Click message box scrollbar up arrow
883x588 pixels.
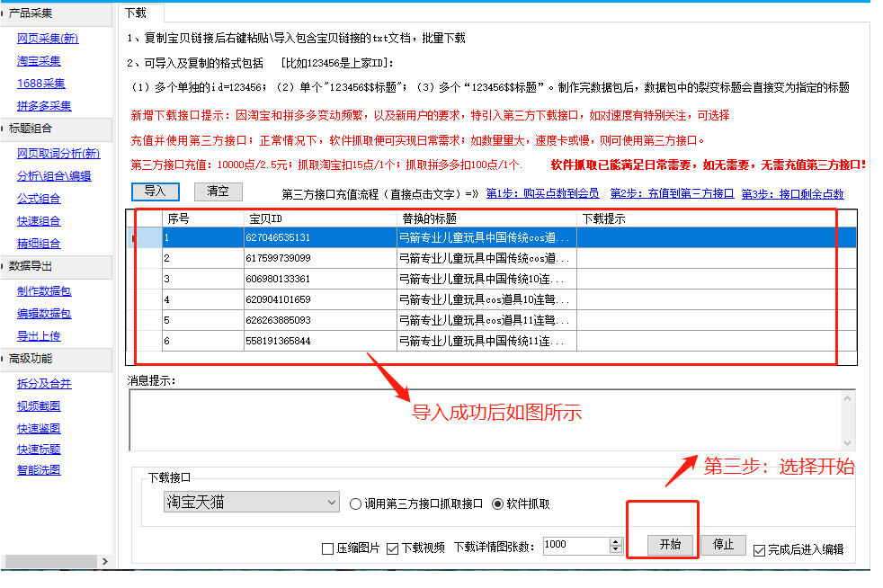[x=848, y=399]
